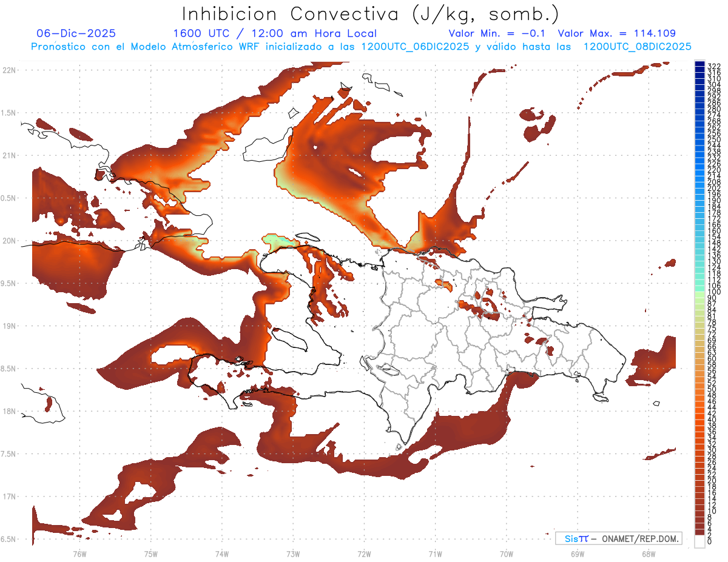This screenshot has width=728, height=562.
Task: Click the title "Inhibicion Convectiva (J/kg, somb.)"
Action: 371,14
